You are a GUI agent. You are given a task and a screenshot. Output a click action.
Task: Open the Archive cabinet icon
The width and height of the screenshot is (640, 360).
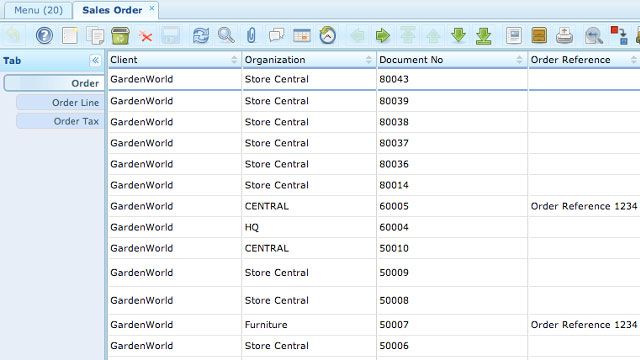tap(539, 36)
